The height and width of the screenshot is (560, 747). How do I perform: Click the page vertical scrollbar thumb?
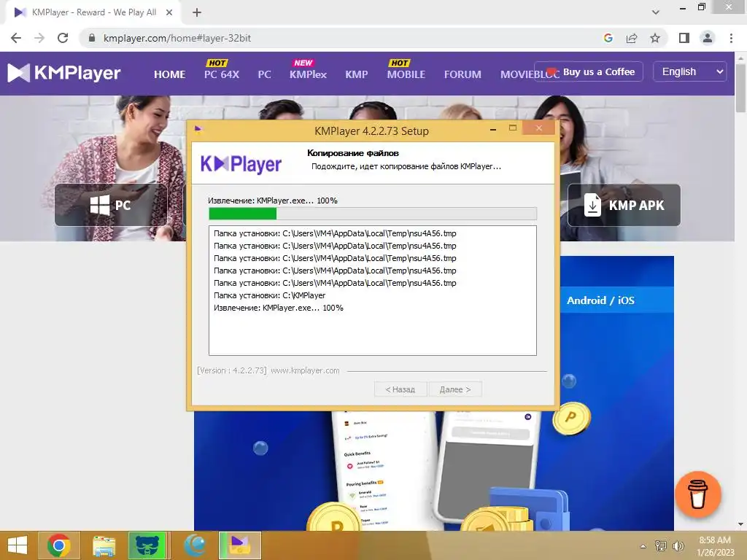(740, 88)
